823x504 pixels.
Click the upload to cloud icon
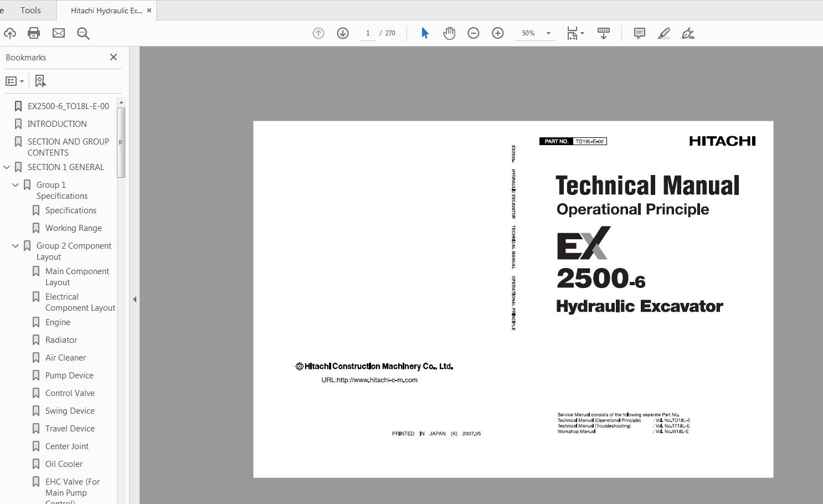[9, 33]
